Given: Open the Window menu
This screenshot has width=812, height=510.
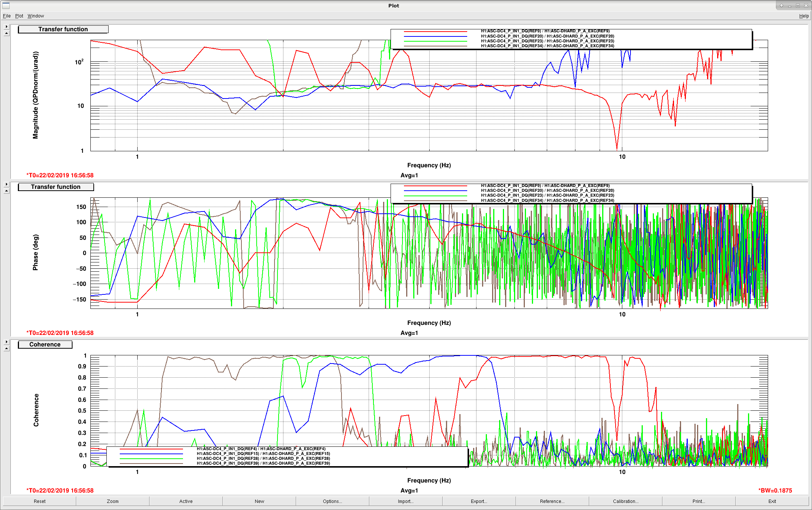Looking at the screenshot, I should [x=36, y=16].
